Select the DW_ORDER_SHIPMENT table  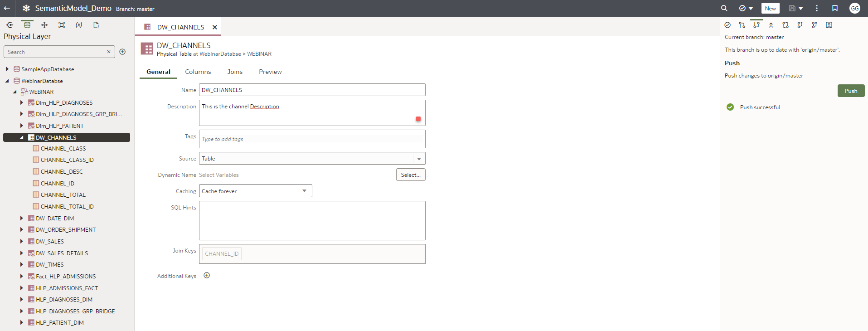coord(66,229)
